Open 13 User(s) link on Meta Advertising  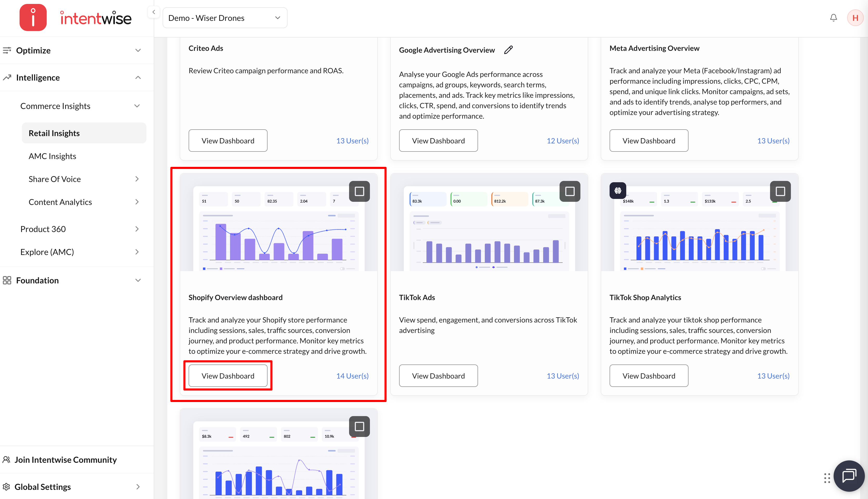773,141
